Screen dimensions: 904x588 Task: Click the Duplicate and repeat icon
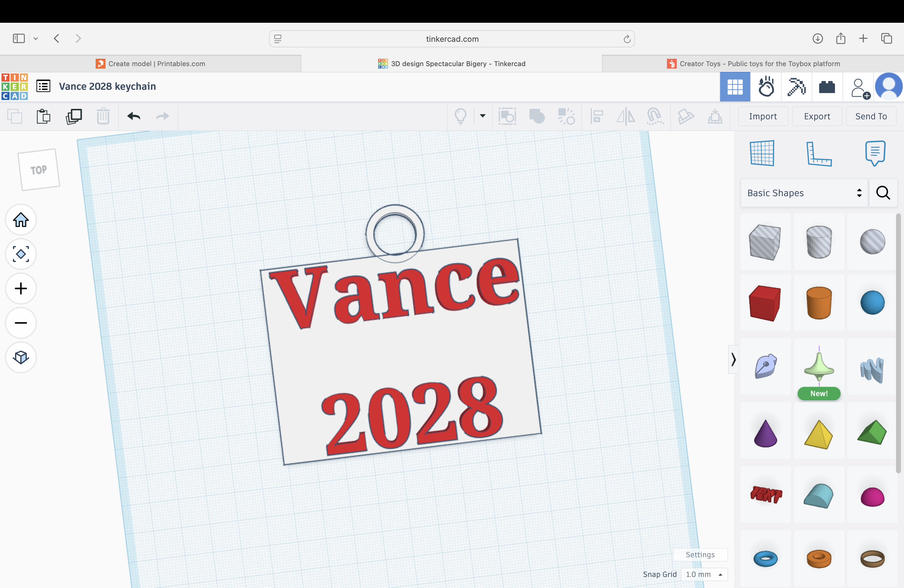point(74,116)
